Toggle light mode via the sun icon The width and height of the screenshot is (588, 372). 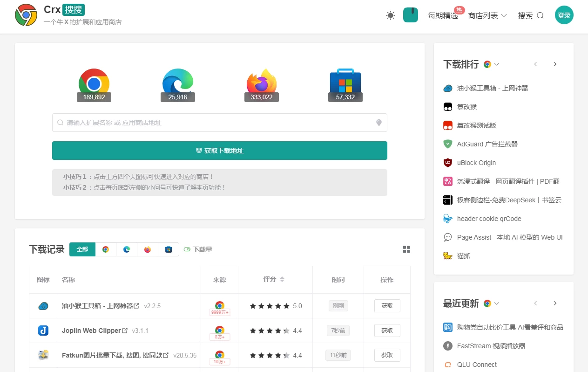(x=391, y=15)
